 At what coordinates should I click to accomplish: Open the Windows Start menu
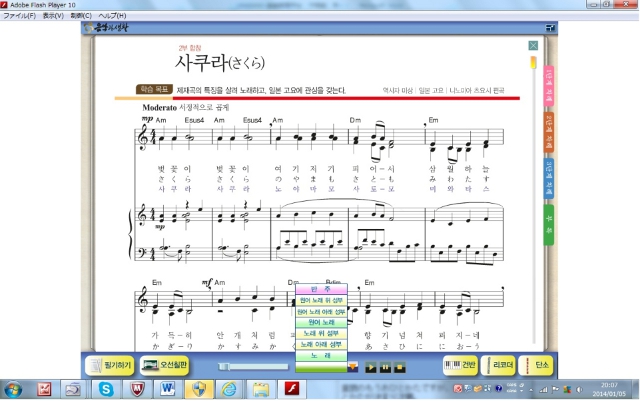point(13,390)
